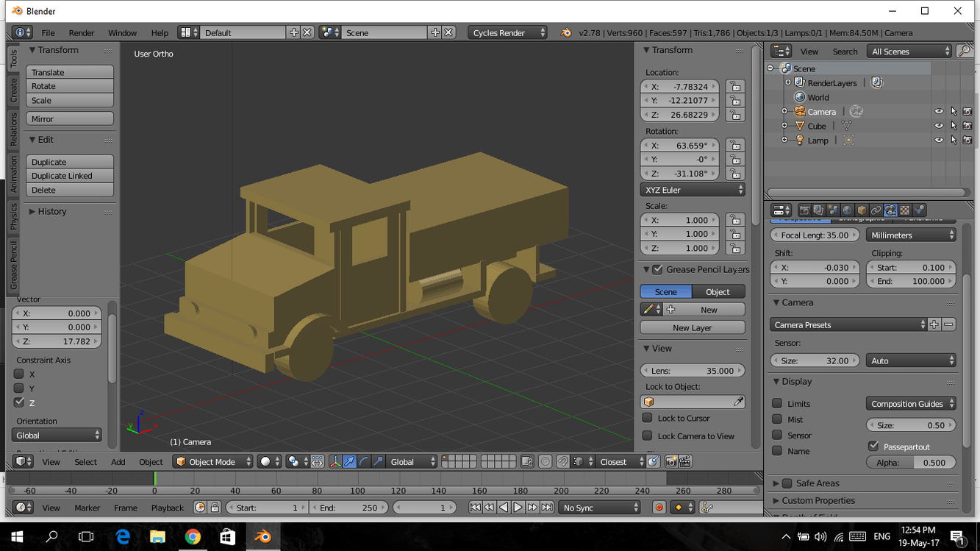Open the Render menu in top bar

pos(81,33)
